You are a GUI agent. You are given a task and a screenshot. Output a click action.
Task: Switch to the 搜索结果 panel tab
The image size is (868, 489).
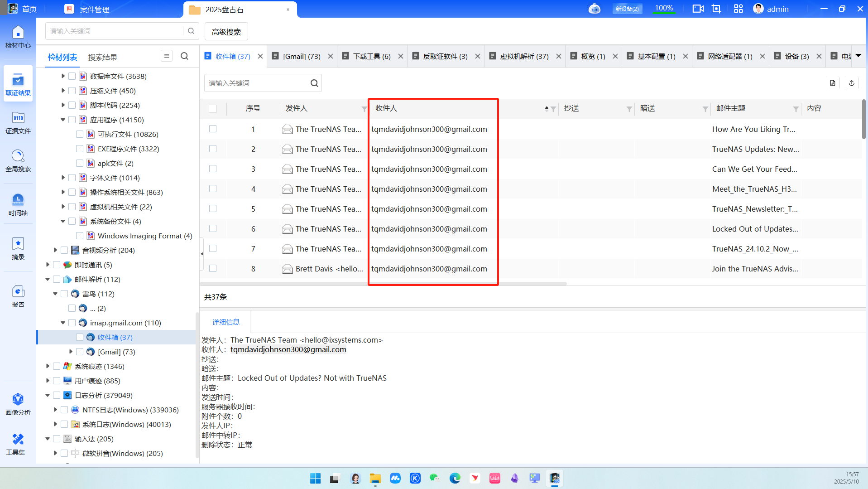click(x=103, y=57)
